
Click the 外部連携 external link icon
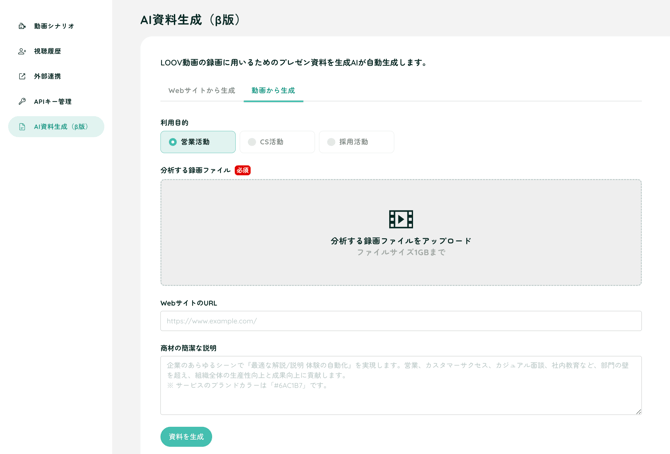(22, 76)
